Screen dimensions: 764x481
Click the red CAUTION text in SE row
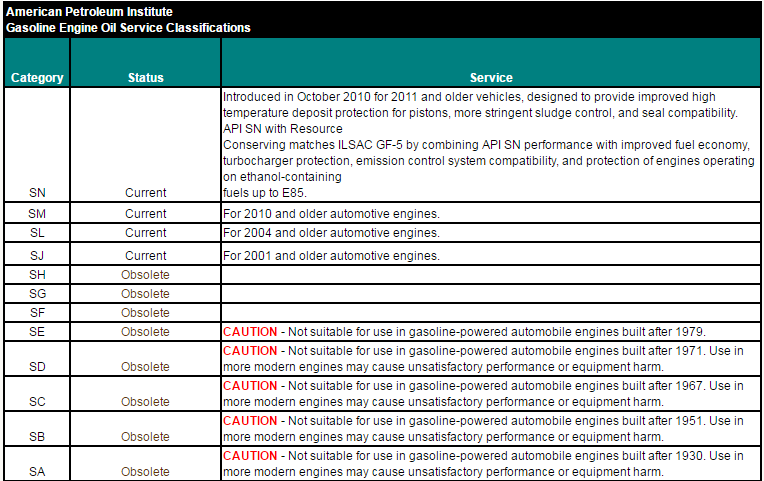[x=249, y=332]
